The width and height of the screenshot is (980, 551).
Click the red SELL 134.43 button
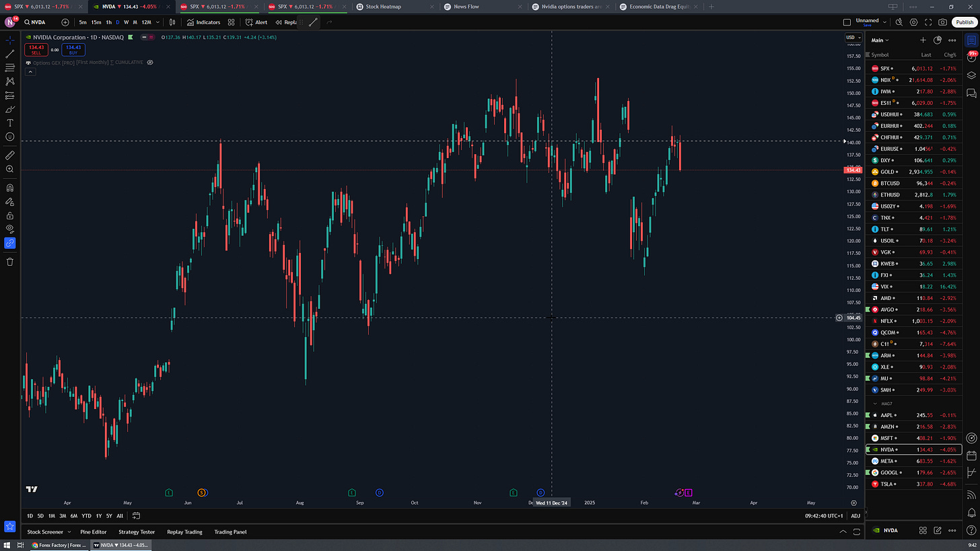coord(37,50)
